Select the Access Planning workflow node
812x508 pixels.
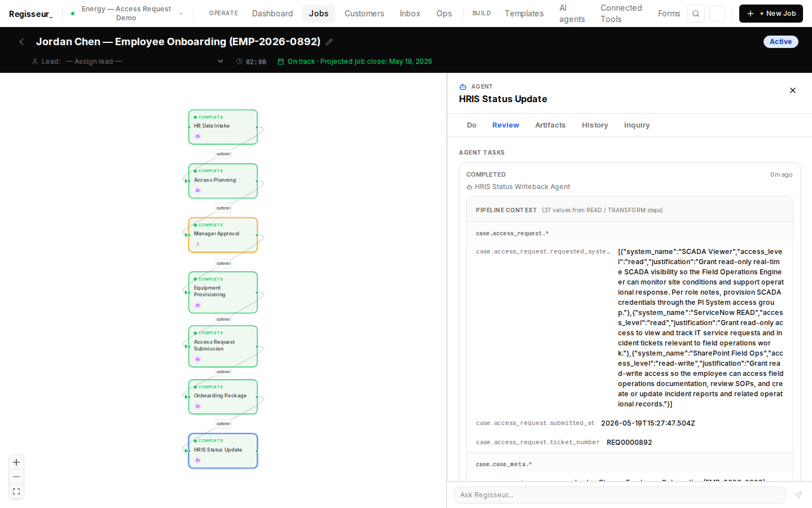(x=223, y=181)
